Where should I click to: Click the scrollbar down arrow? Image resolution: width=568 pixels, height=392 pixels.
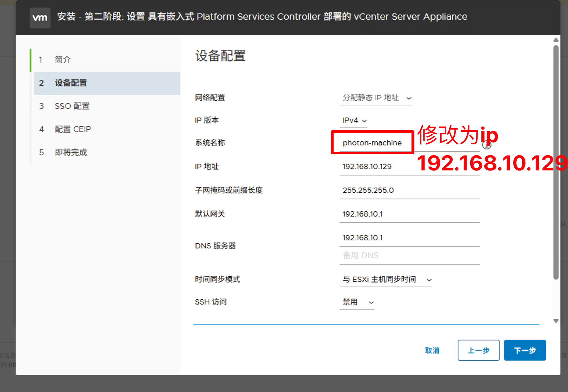pyautogui.click(x=556, y=321)
